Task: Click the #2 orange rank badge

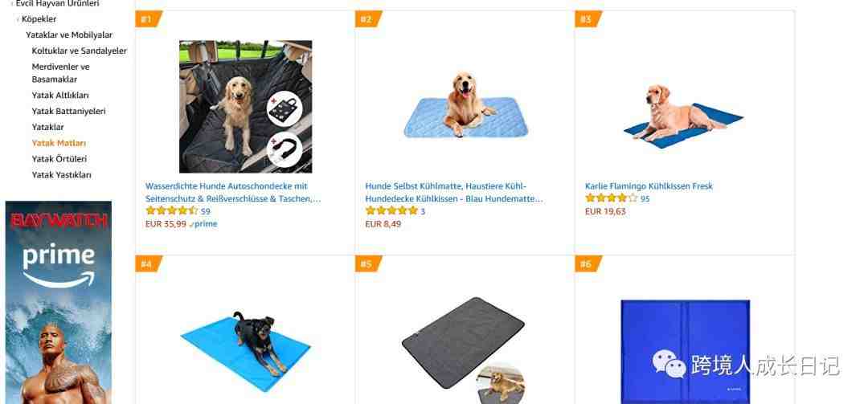Action: click(367, 18)
